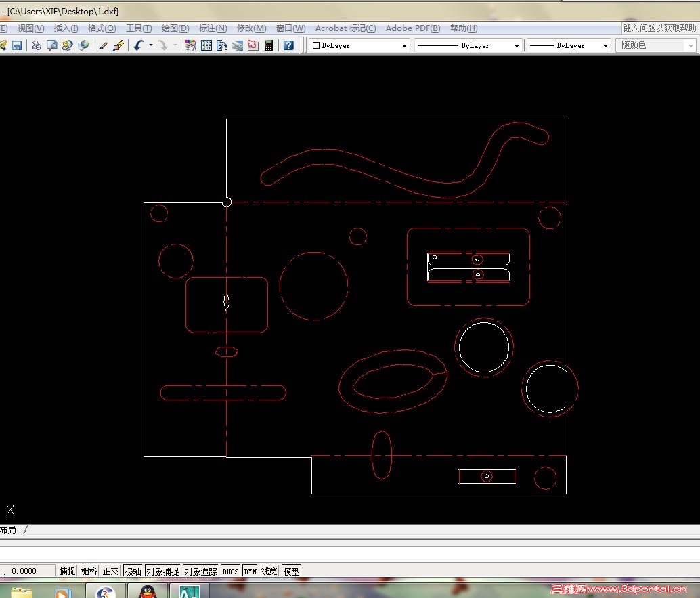Viewport: 700px width, 598px height.
Task: Click the Save icon in toolbar
Action: [17, 45]
